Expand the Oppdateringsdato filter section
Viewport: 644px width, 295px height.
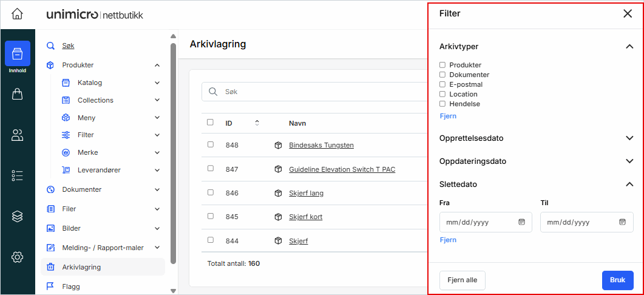coord(629,161)
